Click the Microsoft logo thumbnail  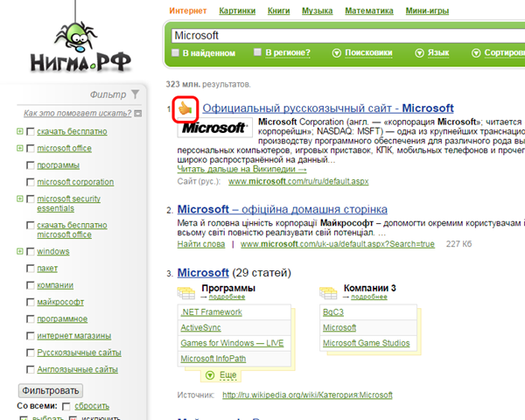(215, 127)
